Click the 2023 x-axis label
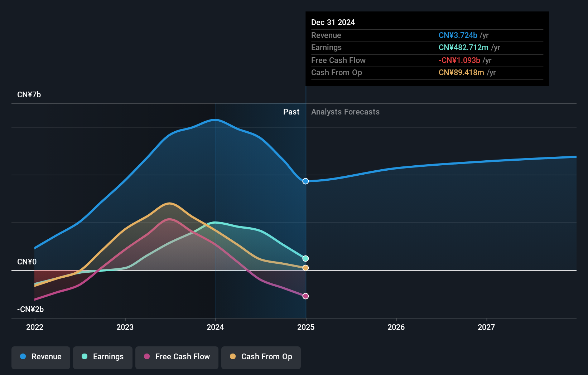 pyautogui.click(x=125, y=327)
